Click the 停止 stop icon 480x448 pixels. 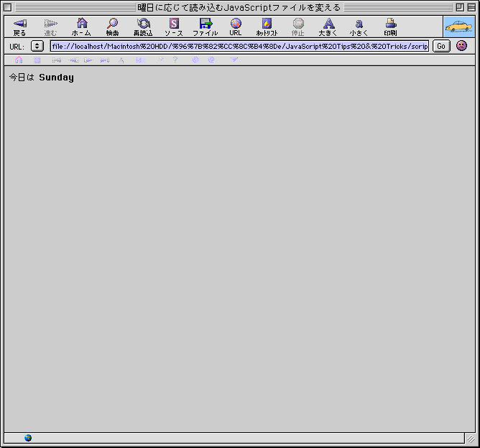coord(298,27)
